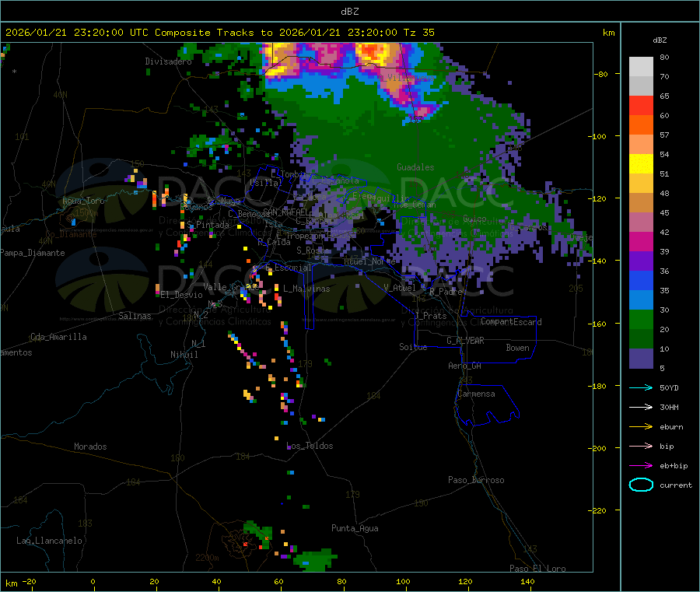This screenshot has width=700, height=592.
Task: Click the 'El_Desvio' map label
Action: click(181, 295)
